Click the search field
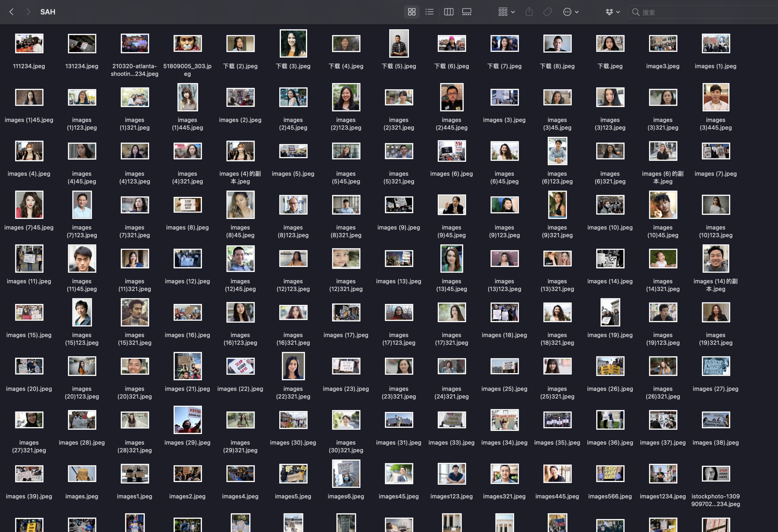This screenshot has width=778, height=532. pos(703,12)
